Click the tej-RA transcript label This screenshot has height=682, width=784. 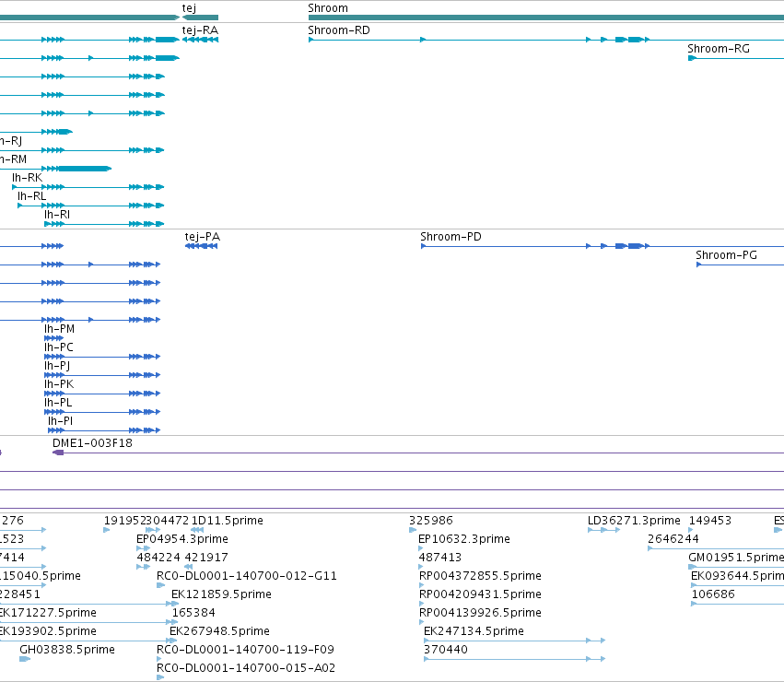pyautogui.click(x=200, y=30)
